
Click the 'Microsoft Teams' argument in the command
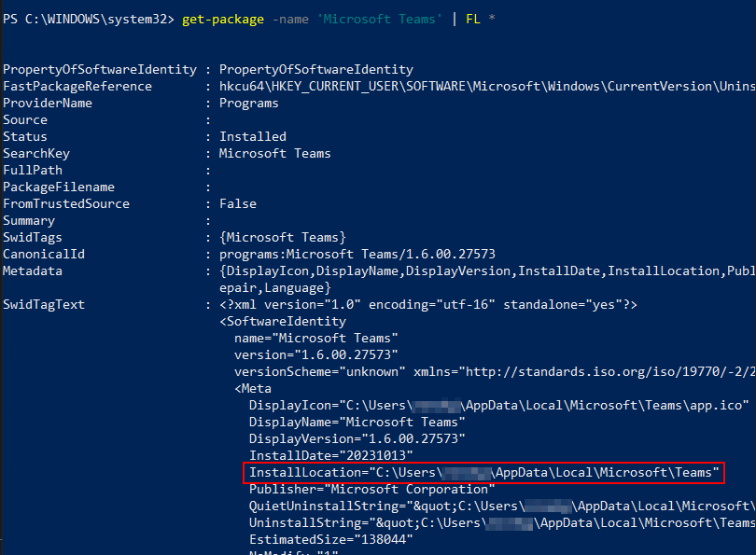380,19
